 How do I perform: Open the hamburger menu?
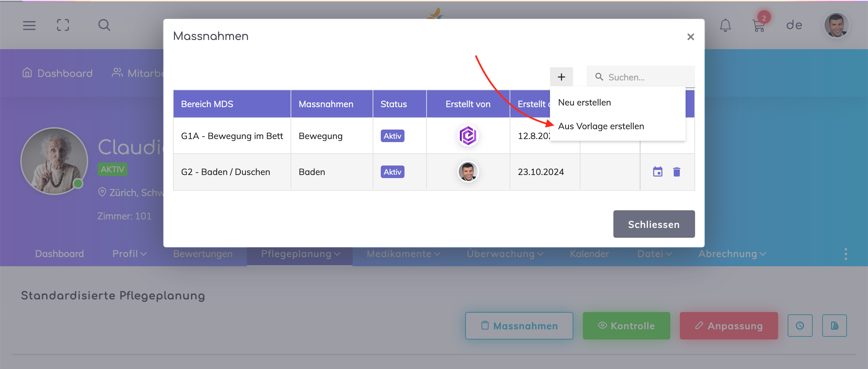(29, 25)
